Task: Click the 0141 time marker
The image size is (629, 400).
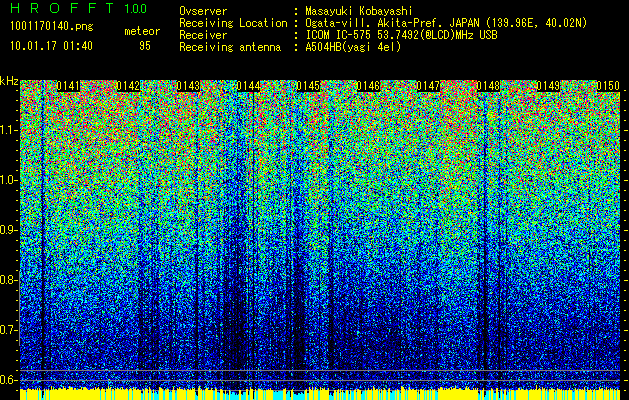Action: click(x=68, y=86)
